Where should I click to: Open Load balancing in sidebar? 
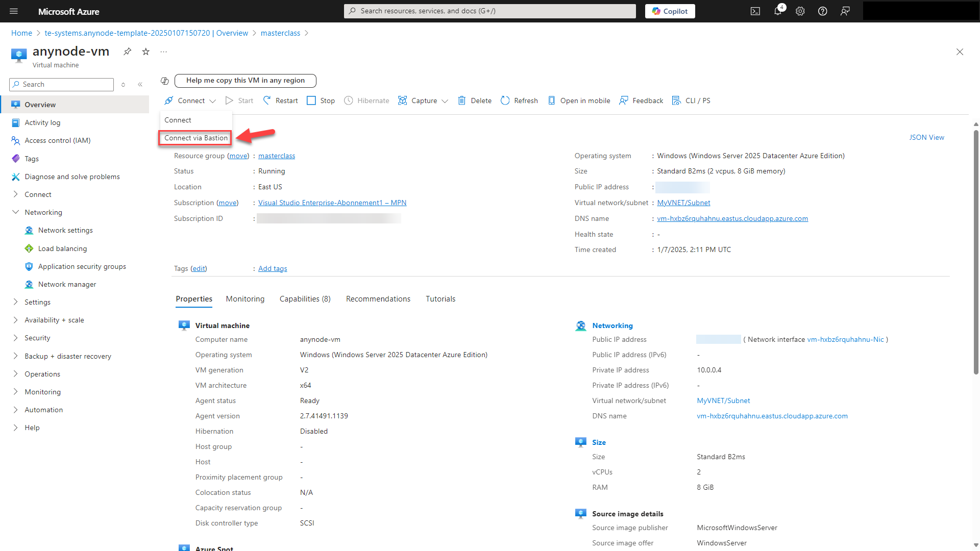point(62,249)
